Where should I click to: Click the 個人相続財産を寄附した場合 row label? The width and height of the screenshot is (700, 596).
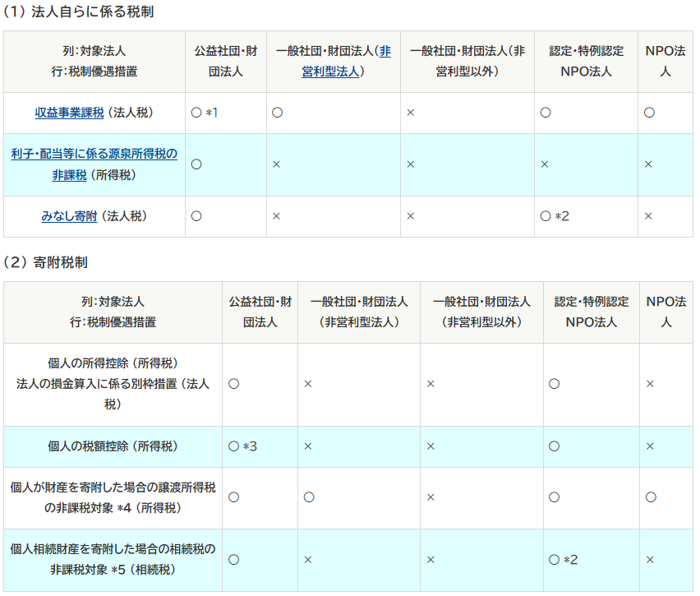point(113,549)
